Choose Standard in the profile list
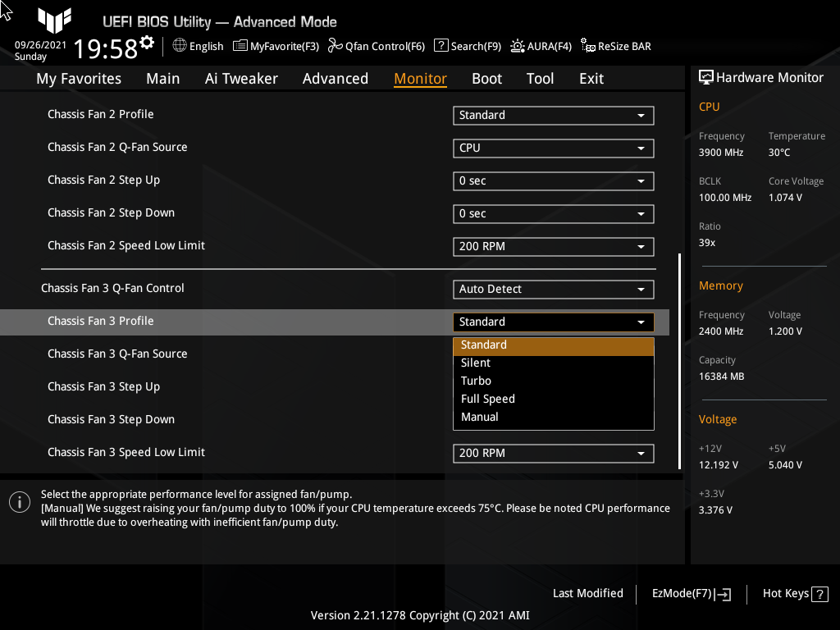 point(554,345)
